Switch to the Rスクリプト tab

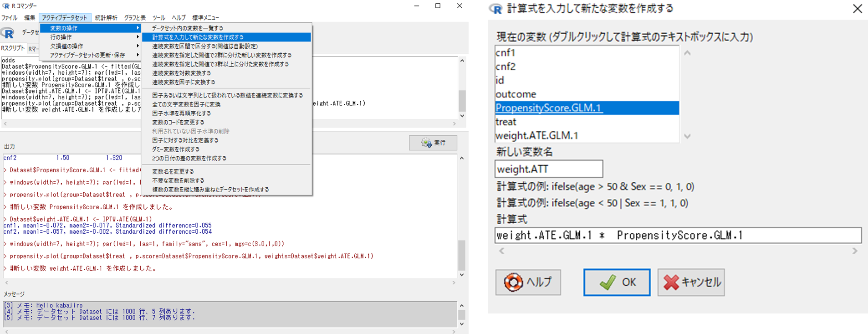tap(12, 48)
